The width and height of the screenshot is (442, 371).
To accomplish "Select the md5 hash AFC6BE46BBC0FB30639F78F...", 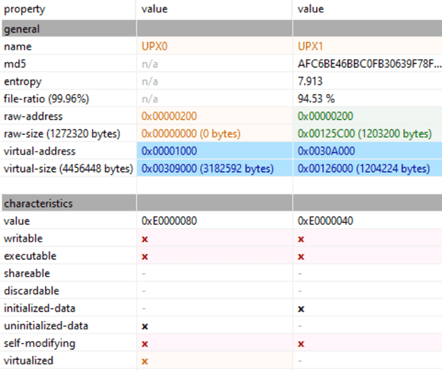I will click(369, 64).
